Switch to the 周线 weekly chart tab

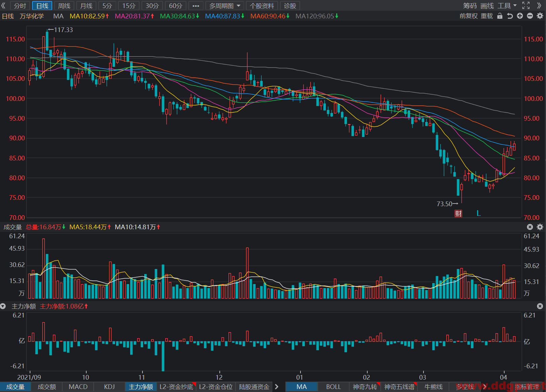64,6
